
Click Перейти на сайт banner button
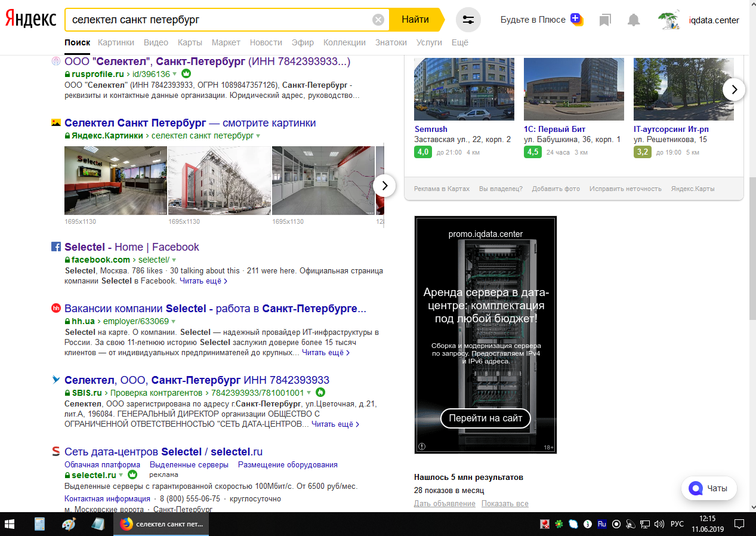(486, 418)
